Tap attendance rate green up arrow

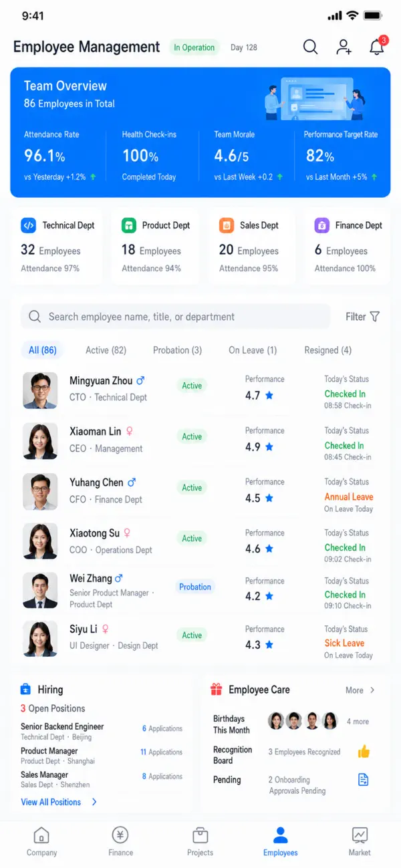(93, 177)
